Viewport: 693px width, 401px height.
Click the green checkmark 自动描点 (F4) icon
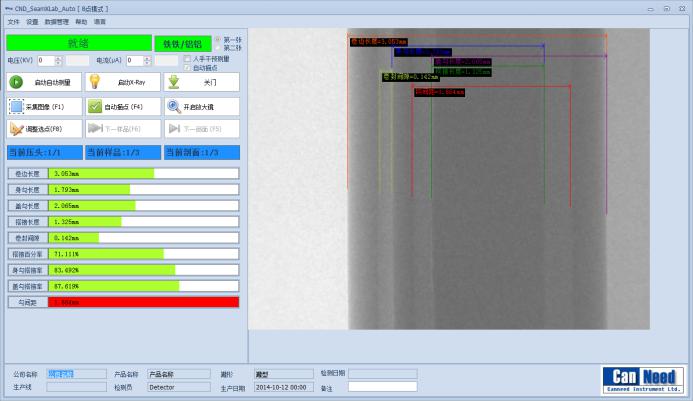95,106
